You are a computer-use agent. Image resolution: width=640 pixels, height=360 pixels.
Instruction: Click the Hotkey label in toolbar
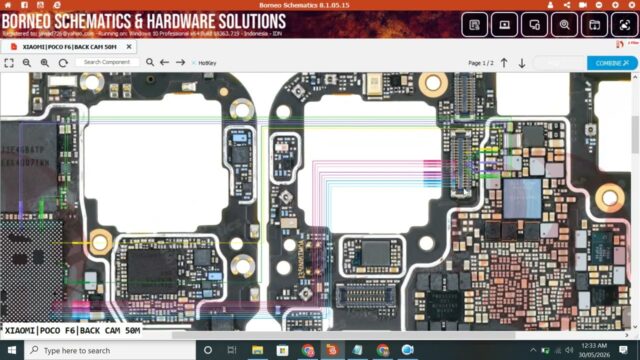pos(207,63)
